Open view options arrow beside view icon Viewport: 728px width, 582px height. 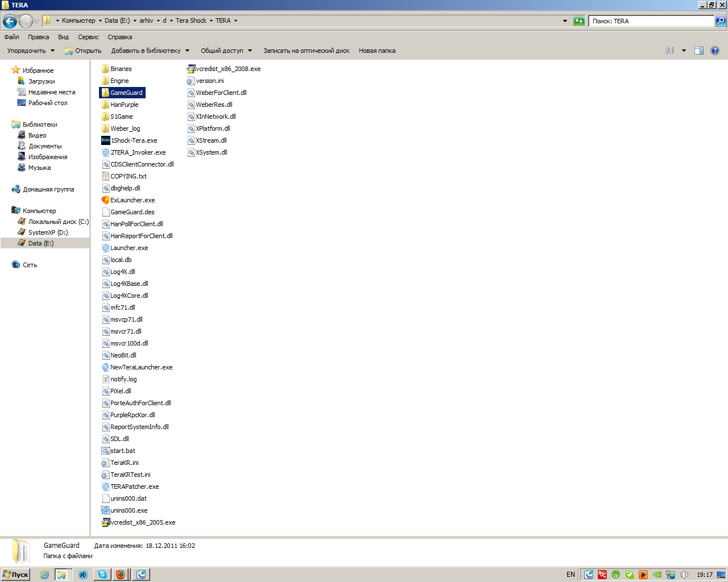[x=684, y=51]
